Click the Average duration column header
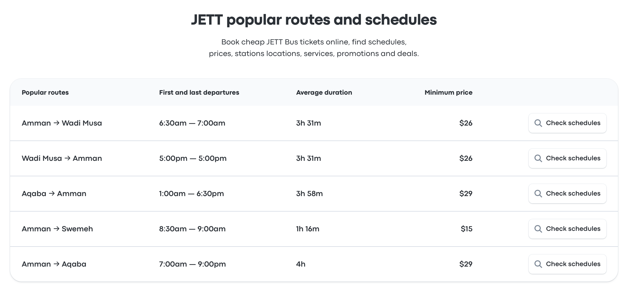The image size is (644, 297). point(324,92)
